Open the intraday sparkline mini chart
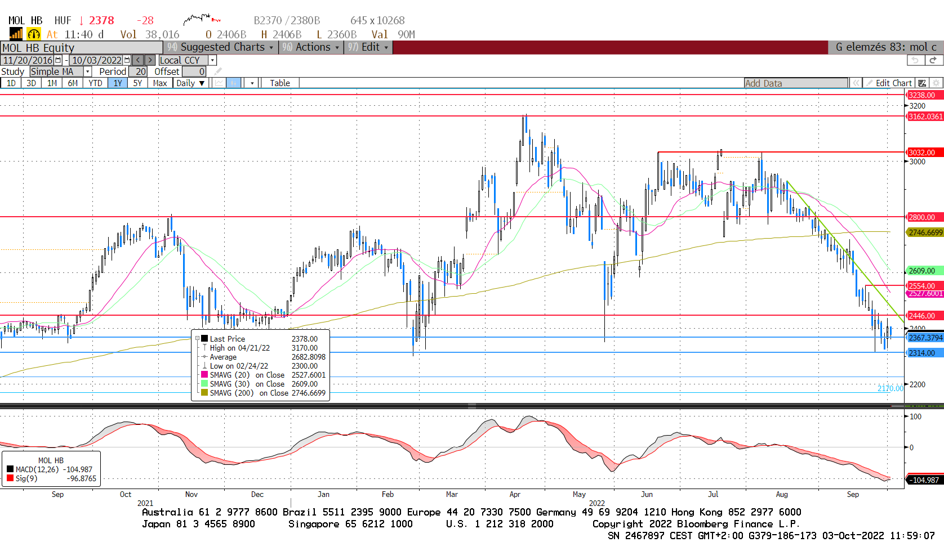This screenshot has width=944, height=560. click(202, 20)
